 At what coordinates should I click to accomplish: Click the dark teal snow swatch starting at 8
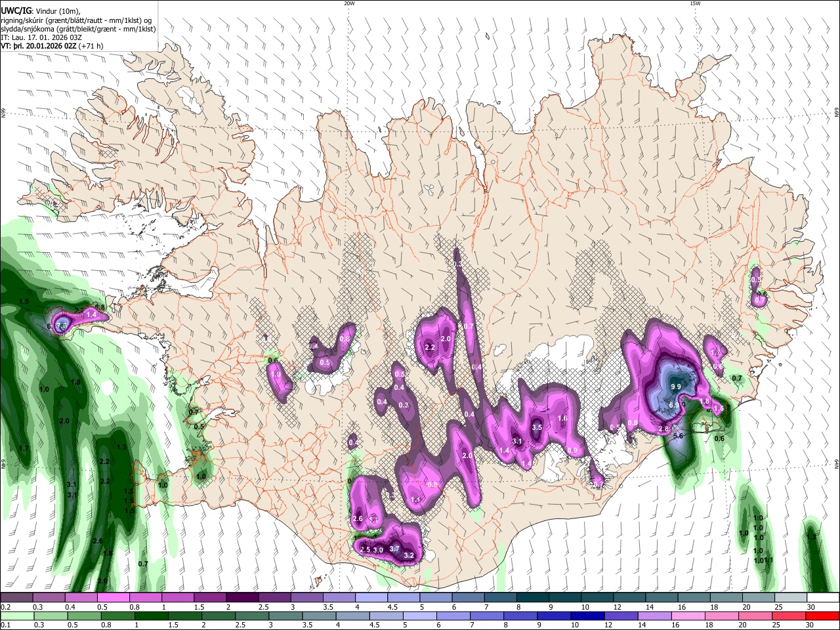click(x=532, y=598)
